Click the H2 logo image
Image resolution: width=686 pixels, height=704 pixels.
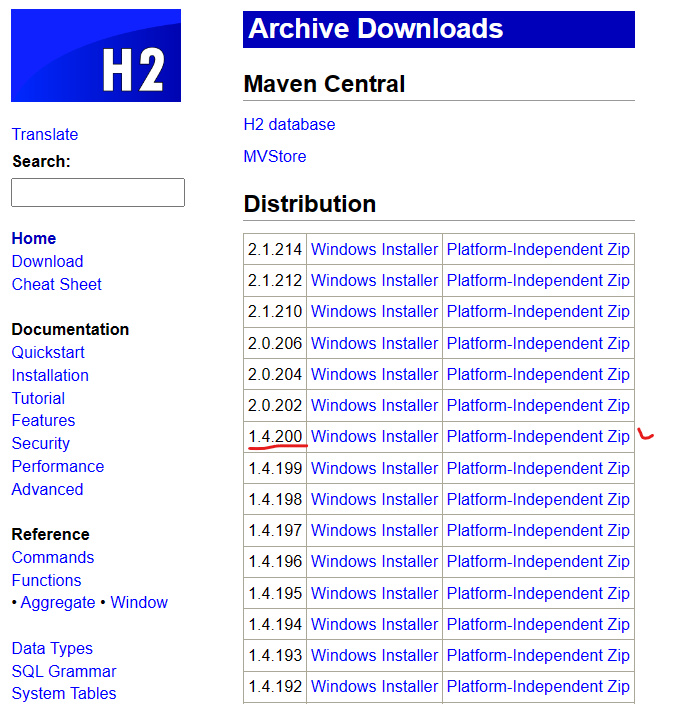(96, 55)
